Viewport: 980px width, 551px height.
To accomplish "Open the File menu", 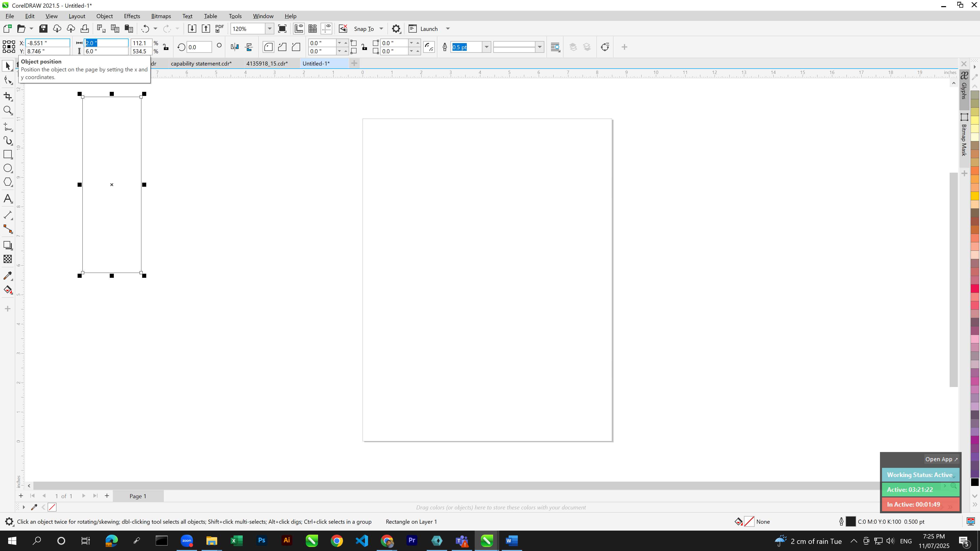I will [10, 16].
